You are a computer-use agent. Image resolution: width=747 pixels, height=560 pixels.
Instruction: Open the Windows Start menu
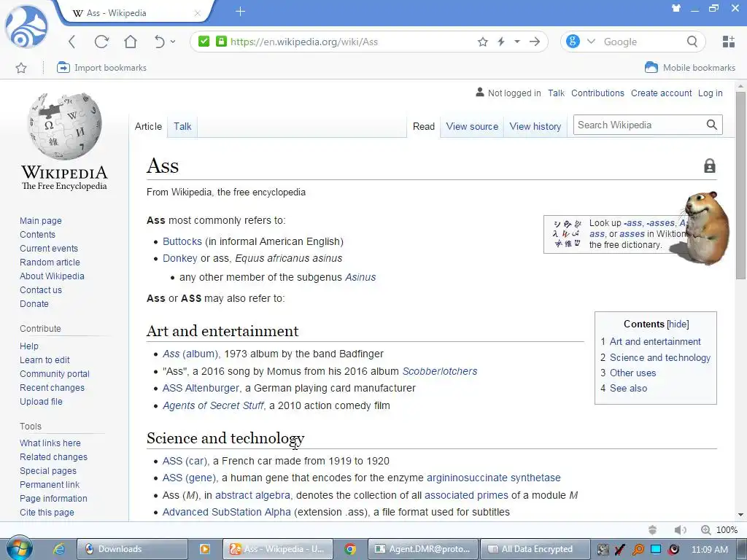tap(19, 548)
